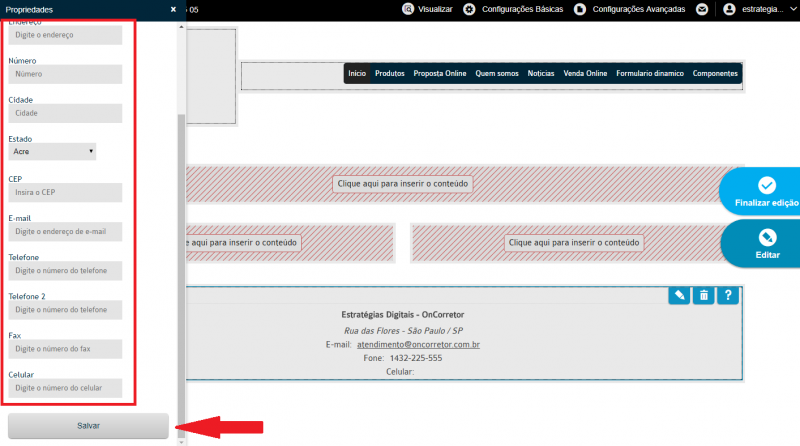Viewport: 800px width, 446px height.
Task: Open the Produtos menu item
Action: coord(390,73)
